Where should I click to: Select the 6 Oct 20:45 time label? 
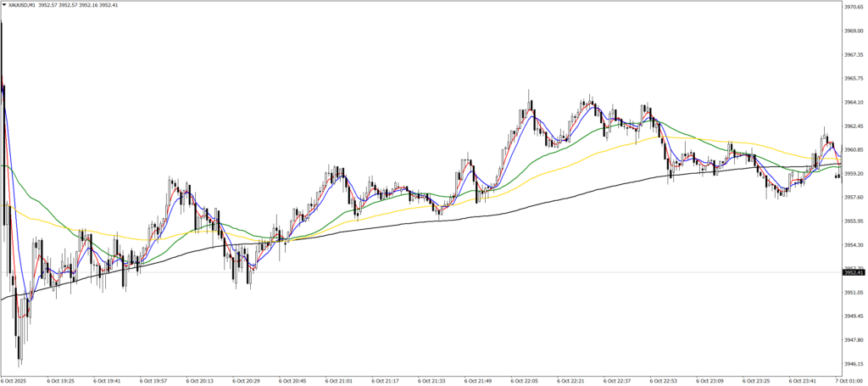(x=293, y=381)
